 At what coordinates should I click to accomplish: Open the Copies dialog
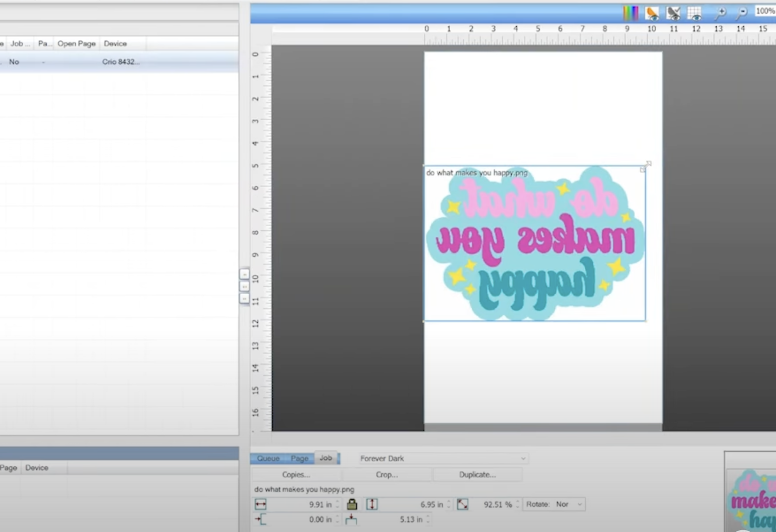[296, 474]
